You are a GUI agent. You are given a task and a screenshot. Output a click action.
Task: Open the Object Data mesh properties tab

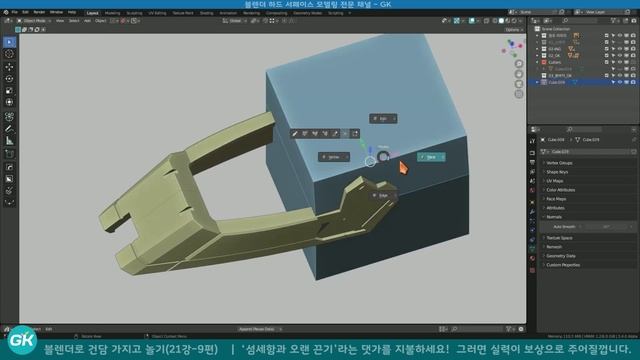click(x=532, y=249)
